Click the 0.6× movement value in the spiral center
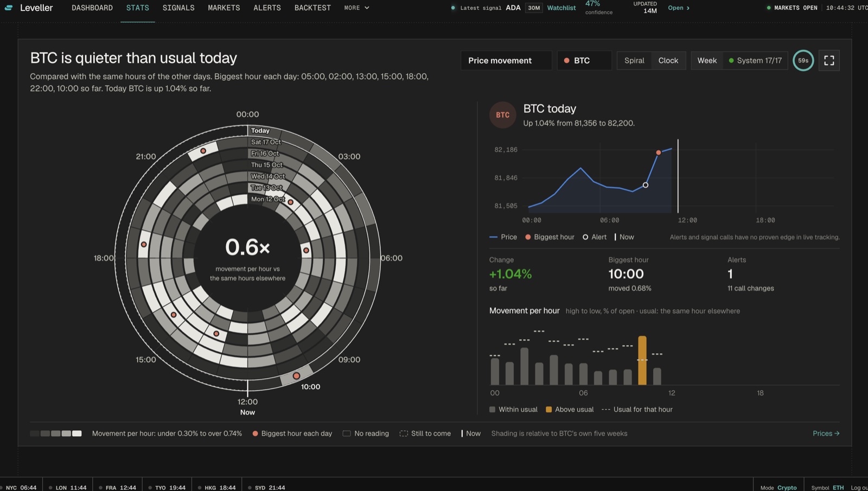The image size is (868, 491). tap(247, 247)
